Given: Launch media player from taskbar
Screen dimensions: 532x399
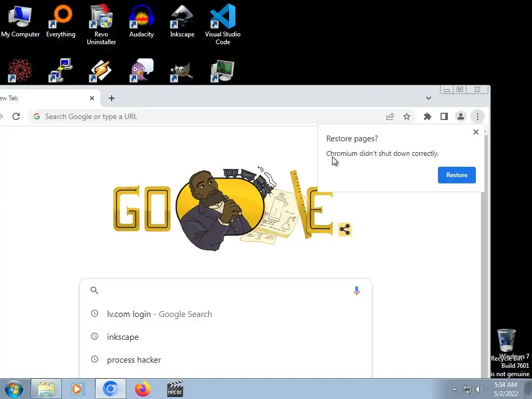Looking at the screenshot, I should pyautogui.click(x=78, y=389).
